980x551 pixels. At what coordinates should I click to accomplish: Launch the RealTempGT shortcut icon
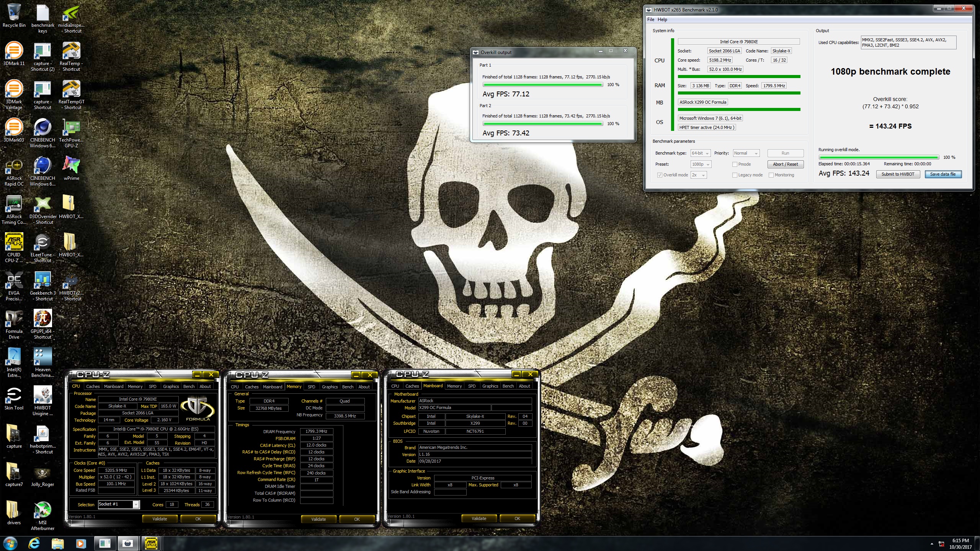click(71, 95)
